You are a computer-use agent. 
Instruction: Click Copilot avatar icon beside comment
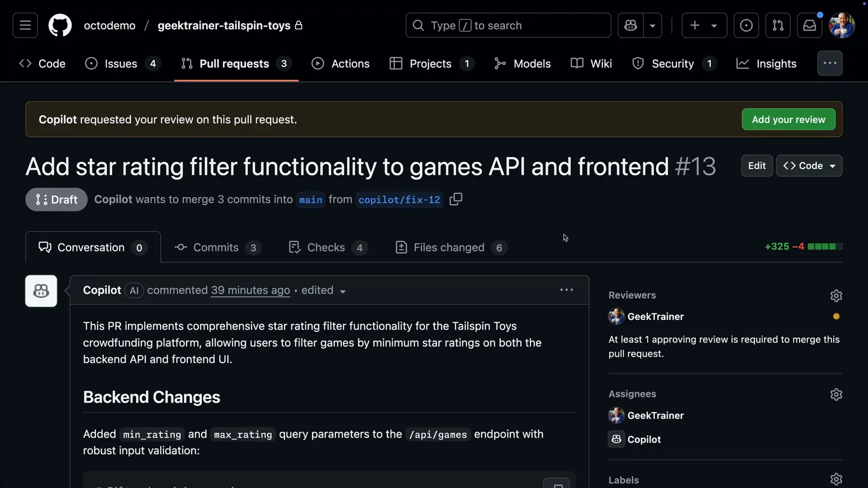click(x=41, y=291)
